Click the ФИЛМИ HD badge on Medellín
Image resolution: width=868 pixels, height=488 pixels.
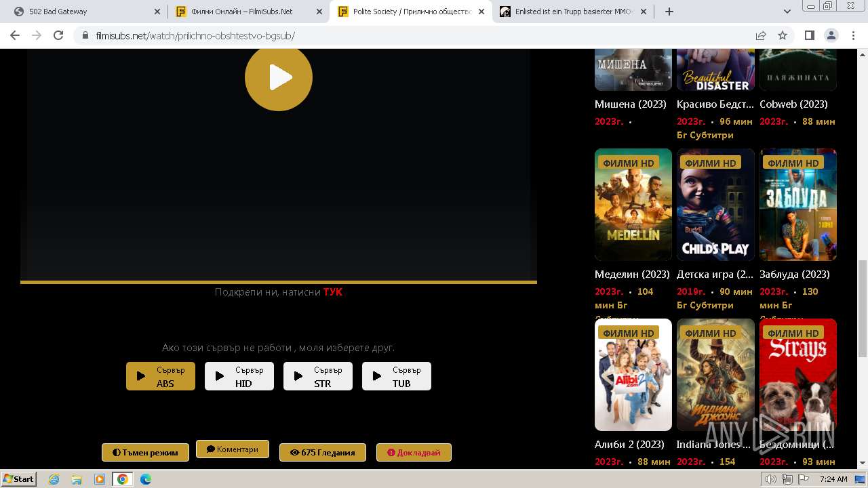pos(629,163)
